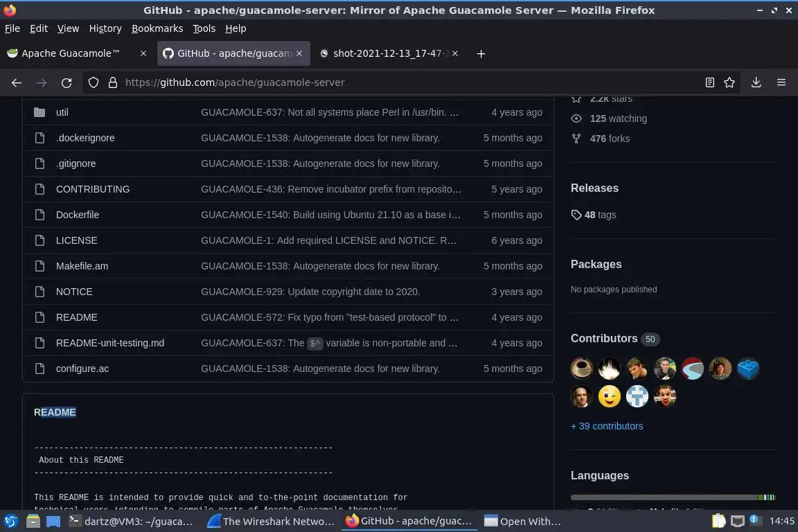
Task: Open the GUACAMOLE-1540 commit message link
Action: (331, 215)
